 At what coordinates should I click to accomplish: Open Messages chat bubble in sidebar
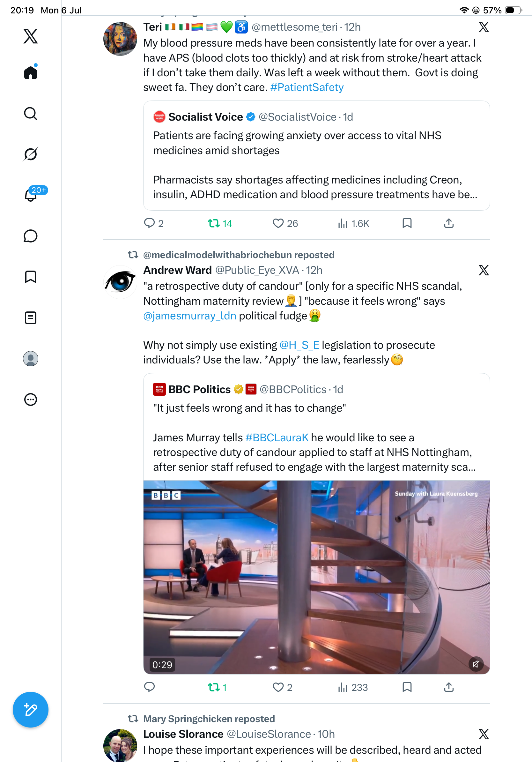[31, 236]
